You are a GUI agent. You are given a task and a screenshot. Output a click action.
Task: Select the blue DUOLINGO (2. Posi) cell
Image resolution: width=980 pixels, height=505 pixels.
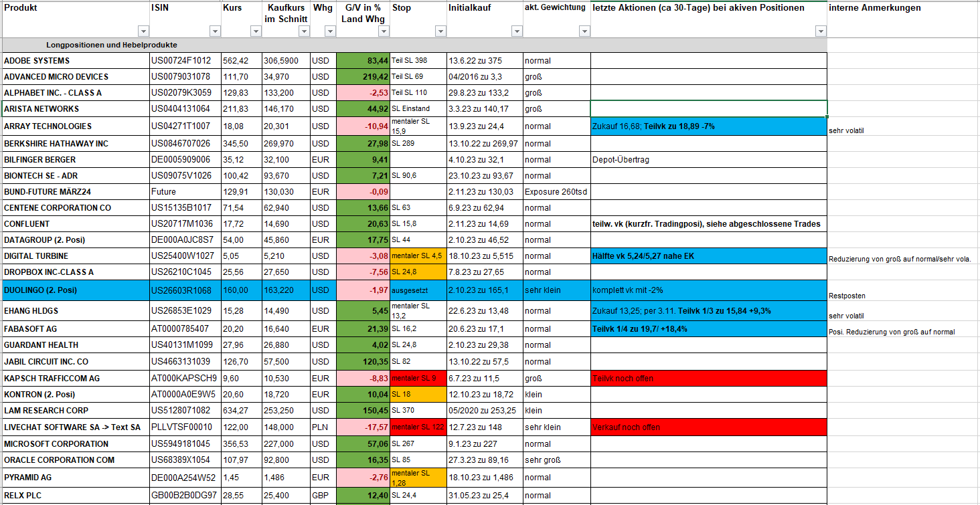(x=76, y=291)
